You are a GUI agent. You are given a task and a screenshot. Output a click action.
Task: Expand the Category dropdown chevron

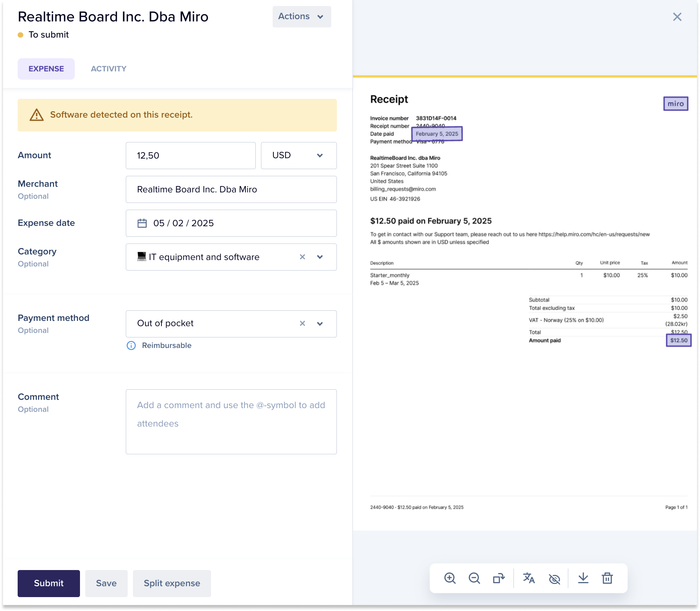320,257
